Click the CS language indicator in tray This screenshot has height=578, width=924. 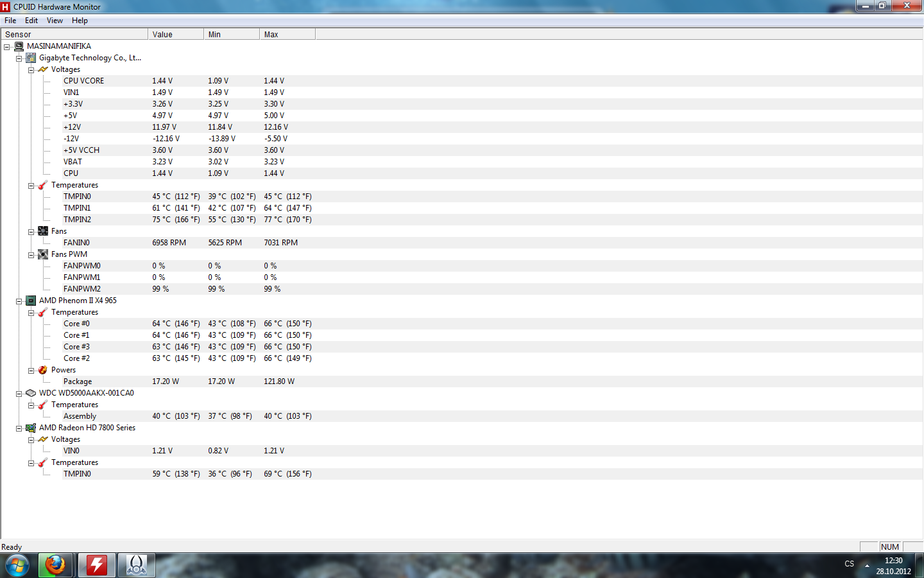tap(849, 564)
